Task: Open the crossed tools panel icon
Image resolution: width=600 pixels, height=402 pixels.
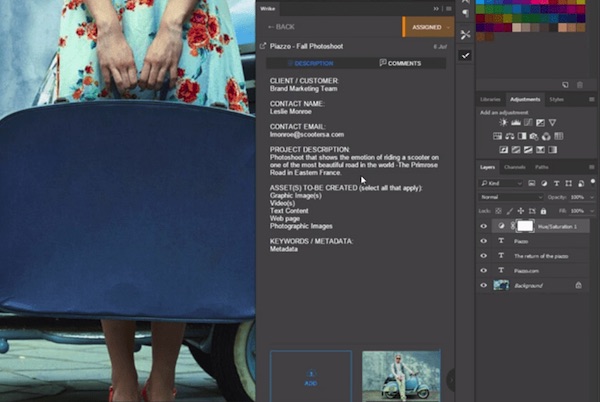Action: (465, 35)
